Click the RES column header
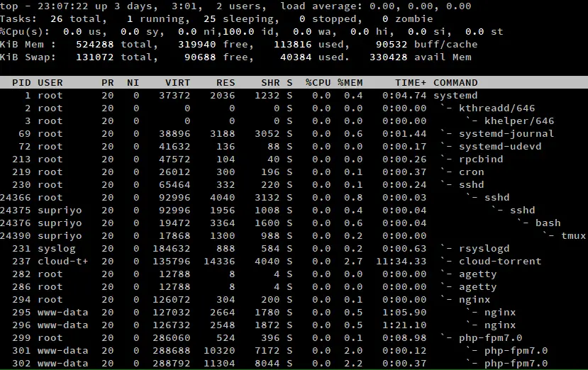 pos(226,82)
